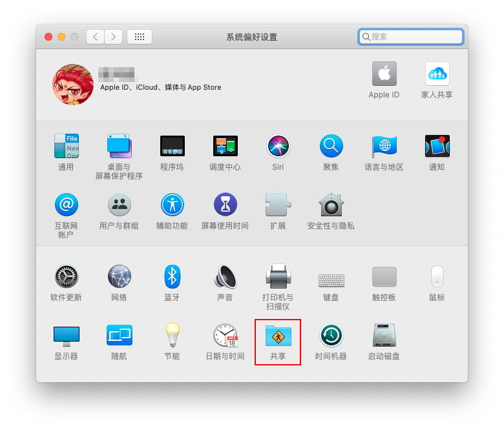Click Apple ID、iCloud、媒体与 App Store text
Screen dimensions: 504x430
(x=160, y=87)
